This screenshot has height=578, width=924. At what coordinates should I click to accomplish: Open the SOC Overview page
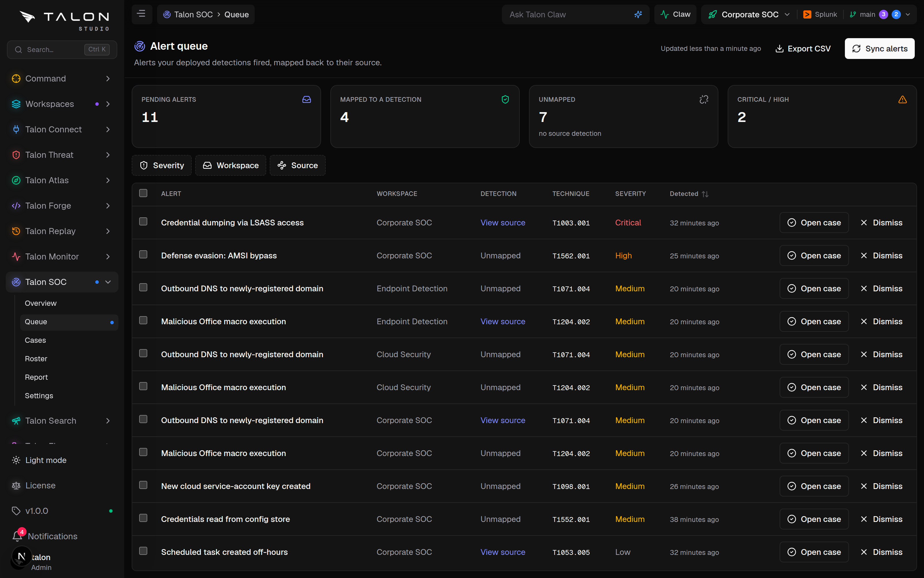pyautogui.click(x=40, y=303)
